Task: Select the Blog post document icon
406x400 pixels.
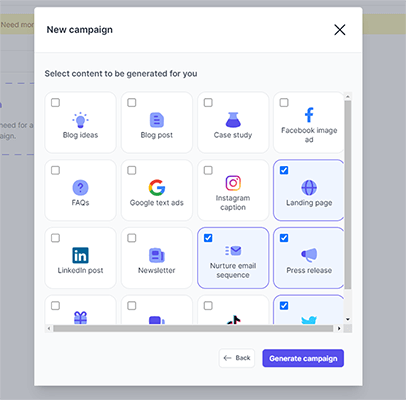Action: [x=157, y=120]
